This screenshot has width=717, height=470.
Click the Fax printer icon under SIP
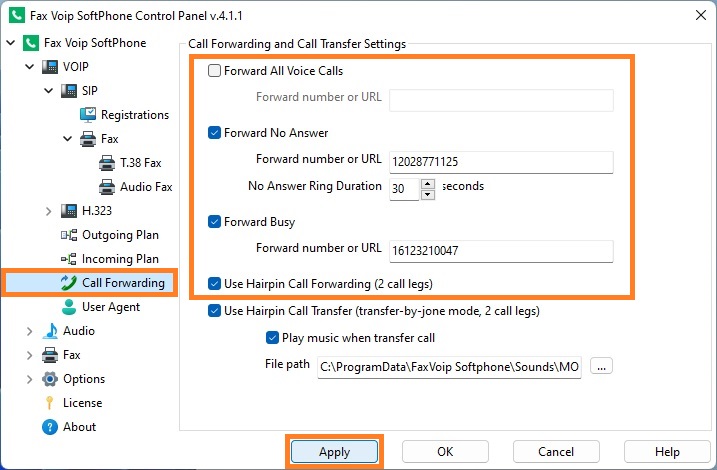coord(88,139)
